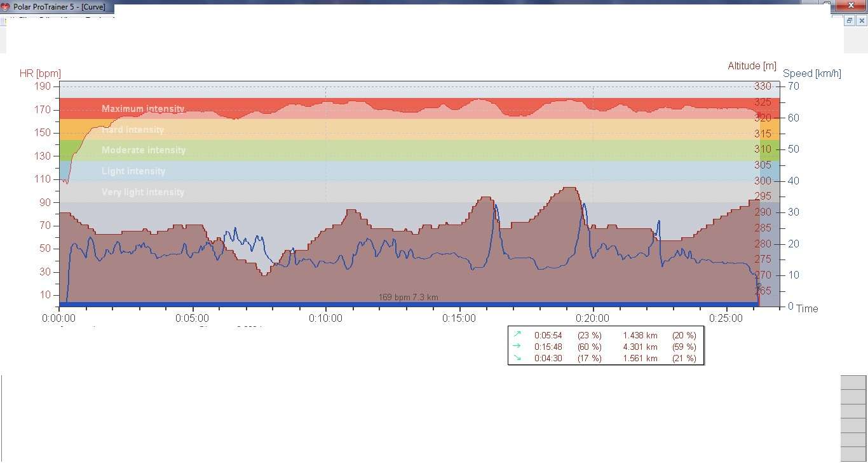Click the "Hard intensity" zone label
The height and width of the screenshot is (463, 868).
pyautogui.click(x=133, y=130)
